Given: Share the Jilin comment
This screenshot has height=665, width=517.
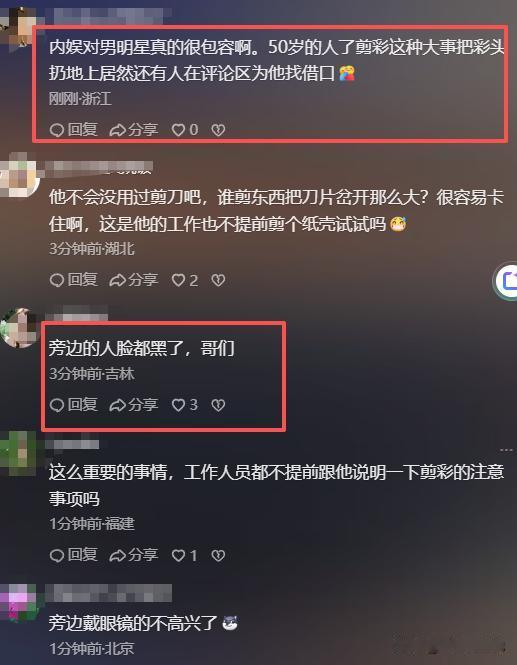Looking at the screenshot, I should click(x=134, y=405).
